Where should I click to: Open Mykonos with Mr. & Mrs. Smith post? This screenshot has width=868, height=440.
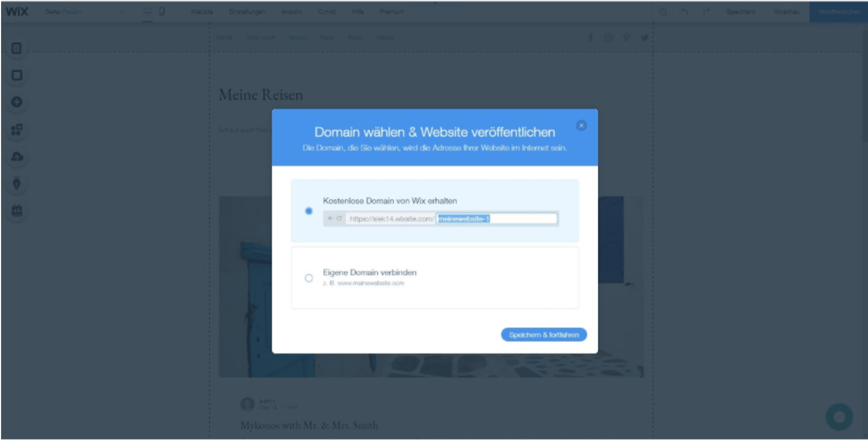pyautogui.click(x=309, y=425)
